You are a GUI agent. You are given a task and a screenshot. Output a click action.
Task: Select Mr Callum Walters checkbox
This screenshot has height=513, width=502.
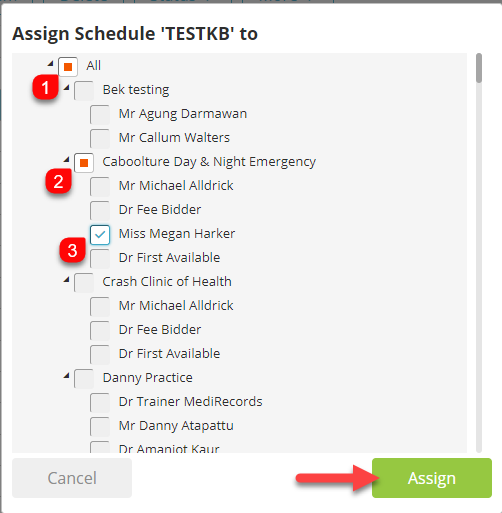[x=100, y=139]
